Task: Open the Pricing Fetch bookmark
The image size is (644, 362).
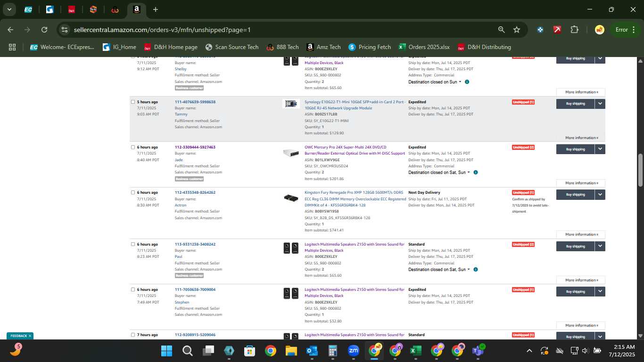Action: [x=370, y=47]
